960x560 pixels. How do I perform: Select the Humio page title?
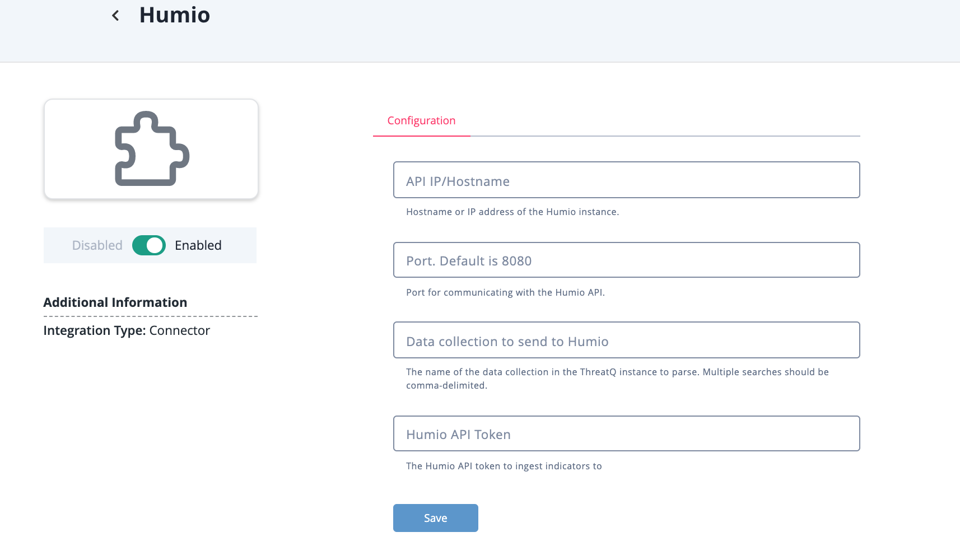click(x=175, y=15)
